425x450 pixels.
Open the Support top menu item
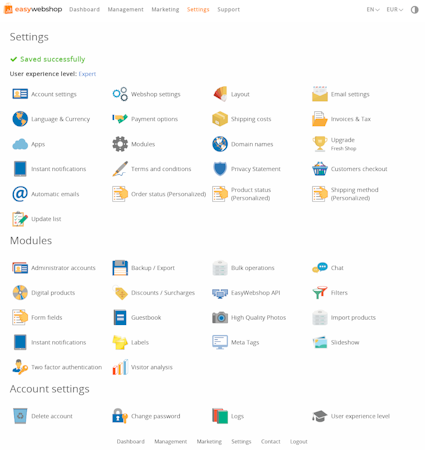click(x=228, y=10)
